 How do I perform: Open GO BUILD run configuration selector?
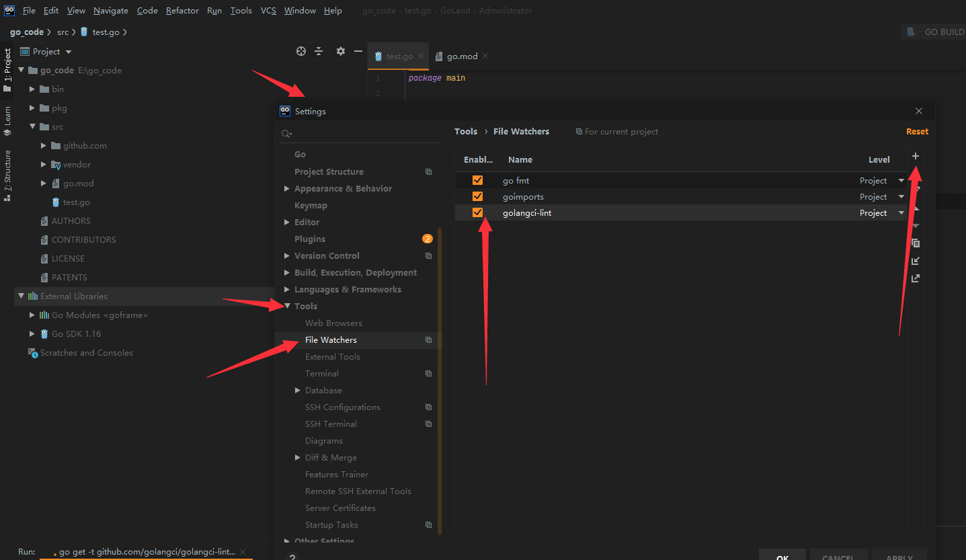[x=934, y=32]
